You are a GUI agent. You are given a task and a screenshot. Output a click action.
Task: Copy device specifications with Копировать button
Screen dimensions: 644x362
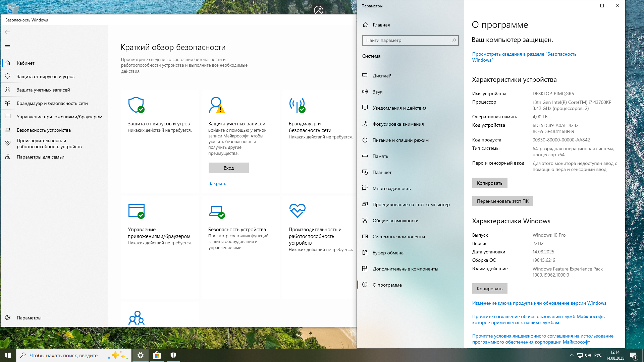[490, 183]
